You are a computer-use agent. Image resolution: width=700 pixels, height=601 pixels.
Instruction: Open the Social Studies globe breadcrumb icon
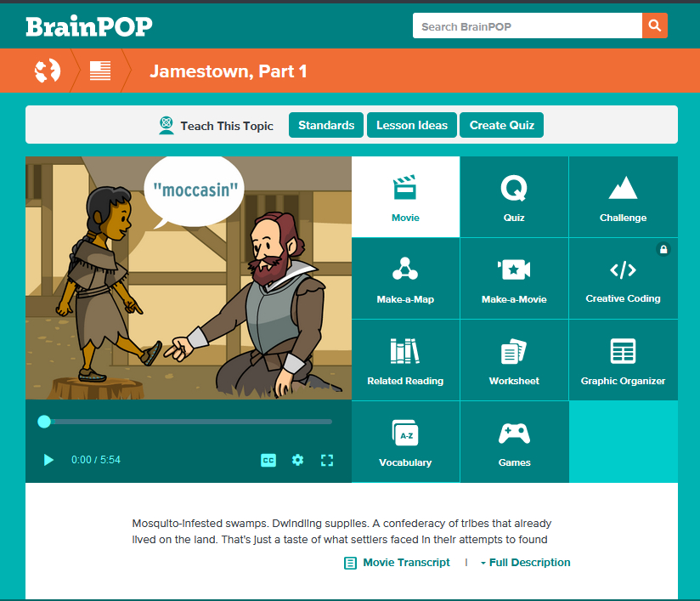(48, 71)
